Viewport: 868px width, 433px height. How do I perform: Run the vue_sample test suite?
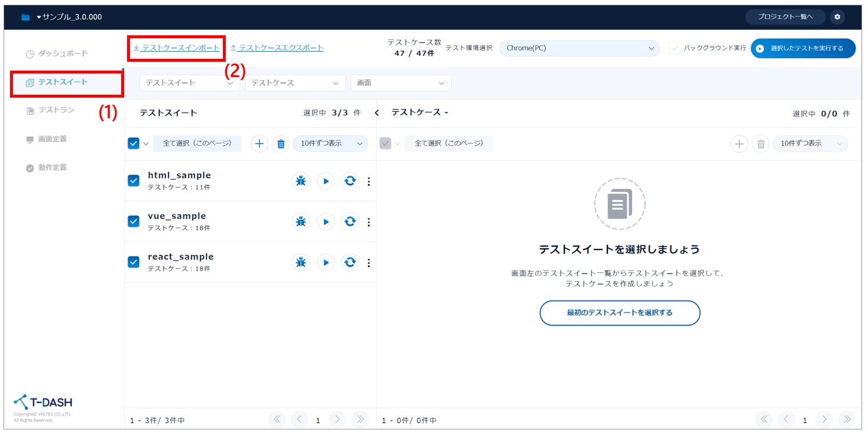(x=326, y=222)
